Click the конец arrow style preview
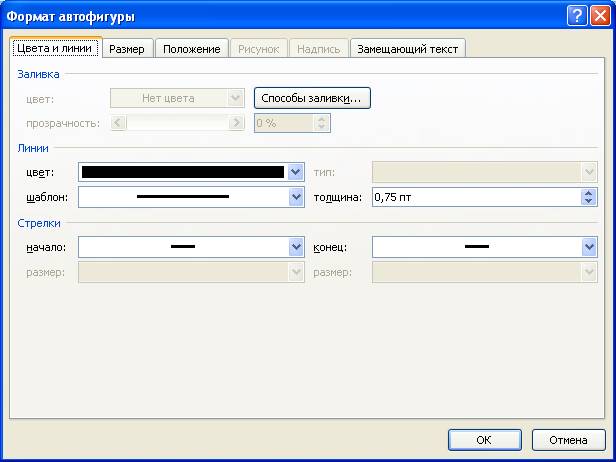 tap(476, 246)
